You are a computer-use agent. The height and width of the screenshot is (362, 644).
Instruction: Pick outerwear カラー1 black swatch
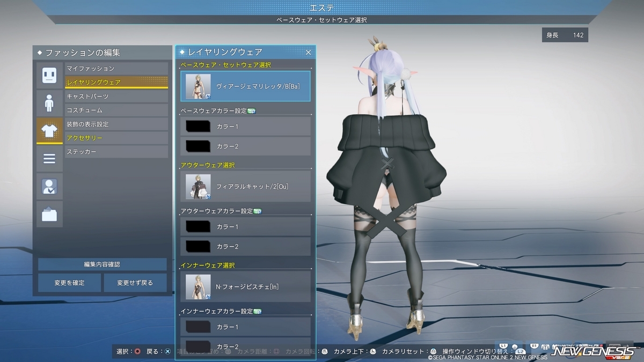point(197,227)
